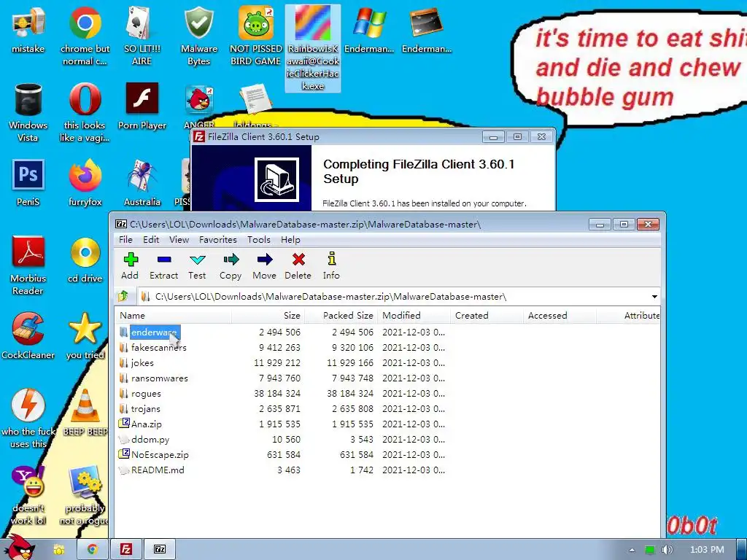Select 'NOT PISSED BIRD GAME' icon
This screenshot has width=747, height=560.
click(x=256, y=36)
